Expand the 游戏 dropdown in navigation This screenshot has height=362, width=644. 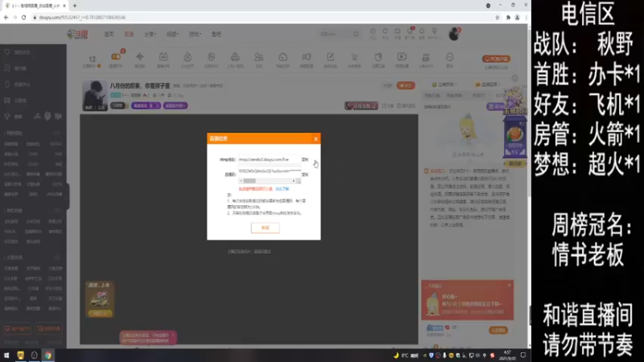(195, 35)
